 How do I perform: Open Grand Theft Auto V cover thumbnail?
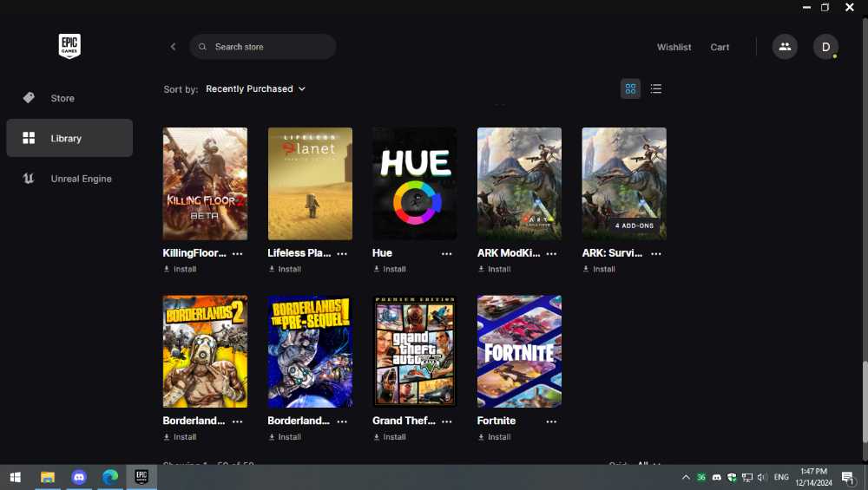tap(415, 351)
